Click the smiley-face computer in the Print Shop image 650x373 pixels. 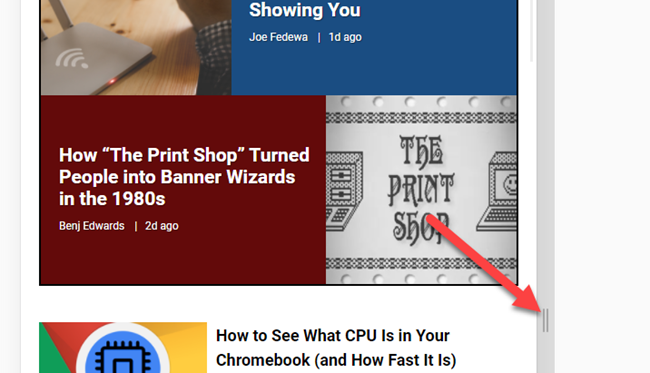498,191
